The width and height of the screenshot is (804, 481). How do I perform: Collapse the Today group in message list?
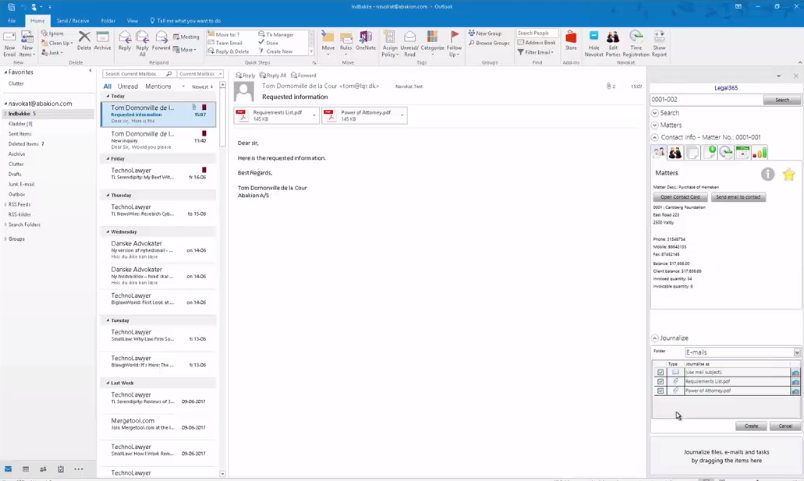pyautogui.click(x=108, y=96)
